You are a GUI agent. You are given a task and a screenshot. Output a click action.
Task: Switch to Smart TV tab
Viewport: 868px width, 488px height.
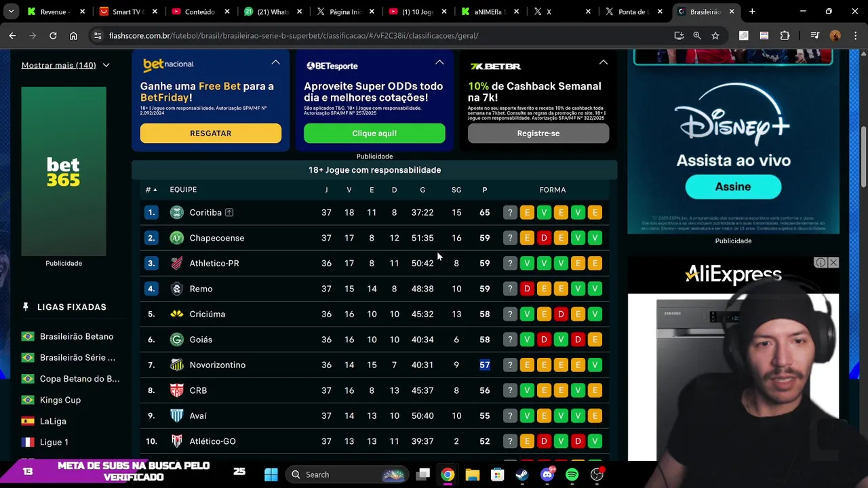pyautogui.click(x=128, y=12)
